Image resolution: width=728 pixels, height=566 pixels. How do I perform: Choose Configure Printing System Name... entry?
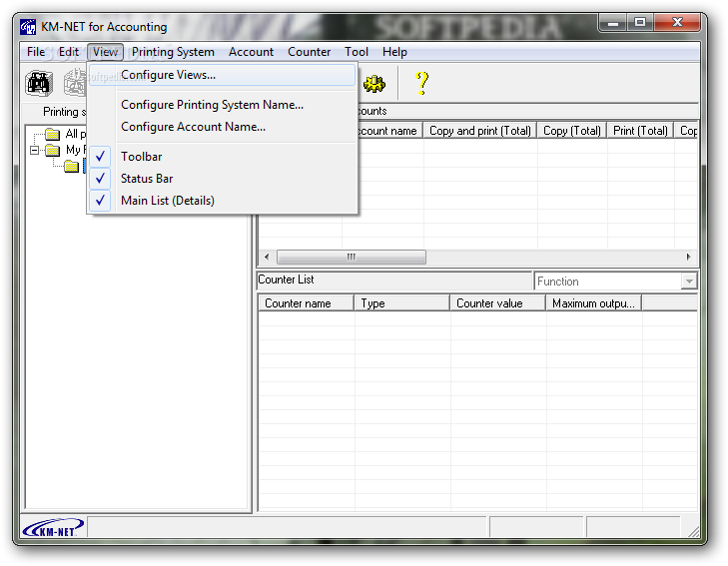click(x=223, y=105)
